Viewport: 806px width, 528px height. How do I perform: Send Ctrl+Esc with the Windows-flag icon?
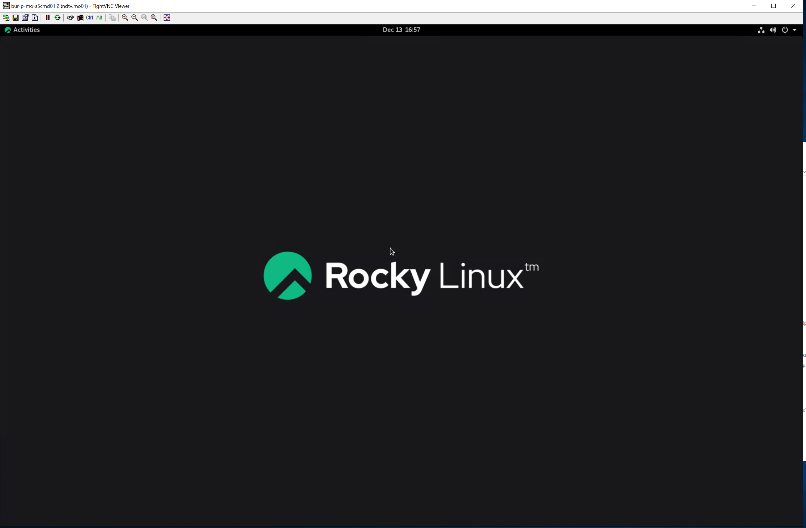click(x=80, y=17)
